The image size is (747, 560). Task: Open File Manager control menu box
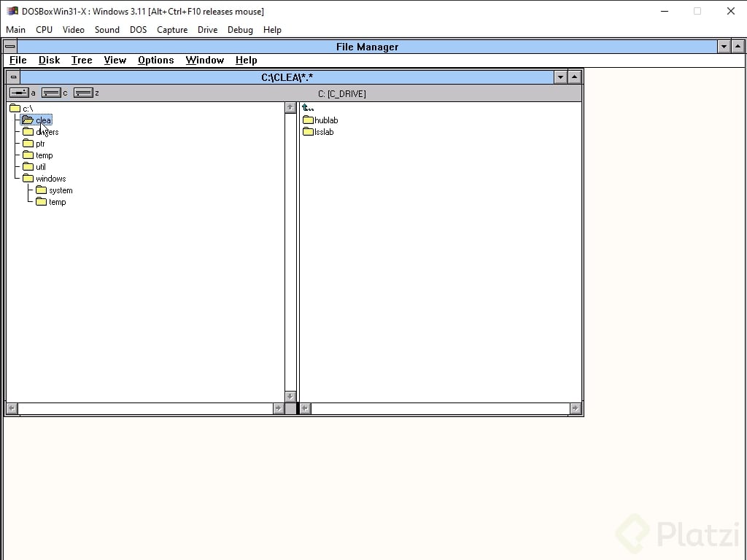pos(10,46)
